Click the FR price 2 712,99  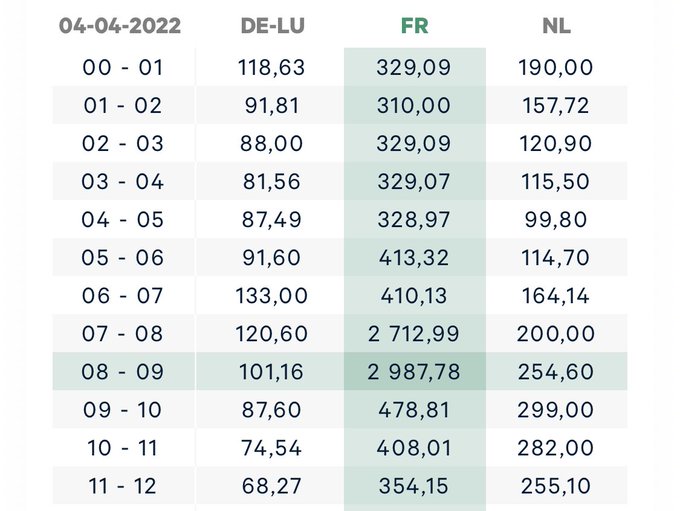[x=414, y=334]
